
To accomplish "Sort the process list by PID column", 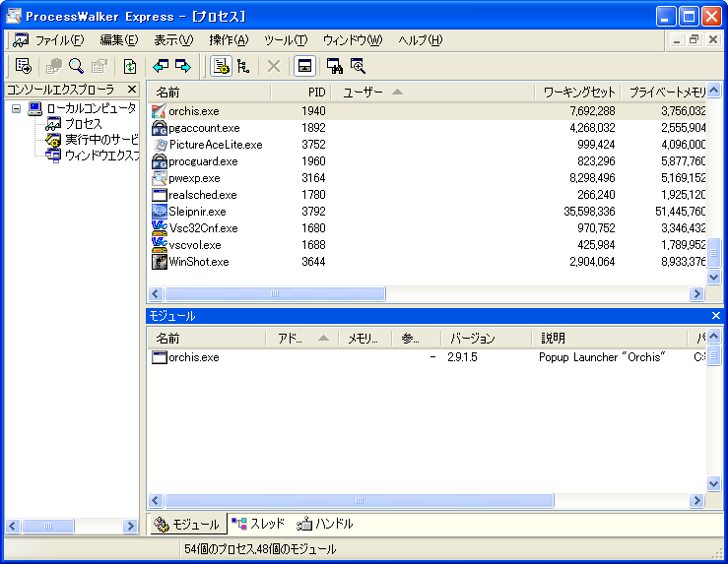I will [300, 93].
